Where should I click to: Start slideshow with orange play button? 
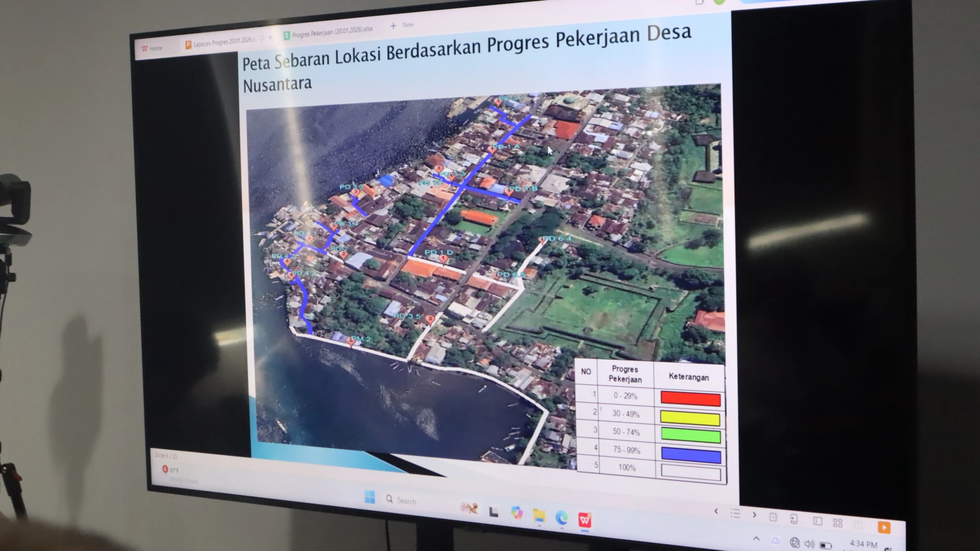coord(884,527)
